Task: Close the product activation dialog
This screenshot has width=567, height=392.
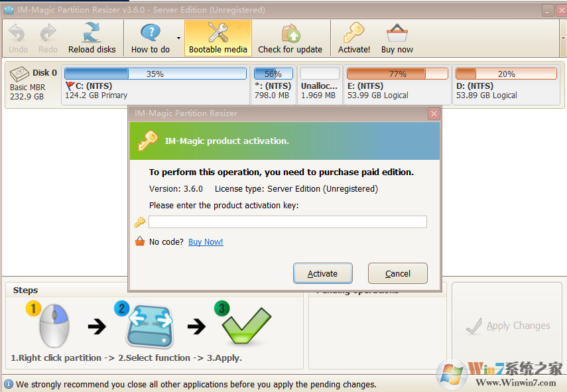Action: click(434, 114)
